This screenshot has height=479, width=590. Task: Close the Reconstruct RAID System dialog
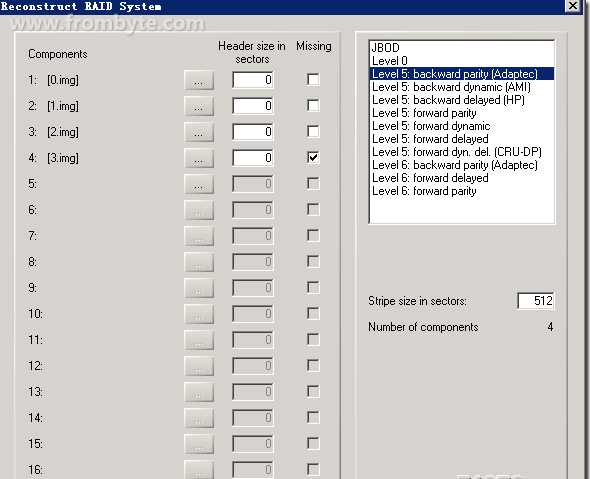click(573, 6)
